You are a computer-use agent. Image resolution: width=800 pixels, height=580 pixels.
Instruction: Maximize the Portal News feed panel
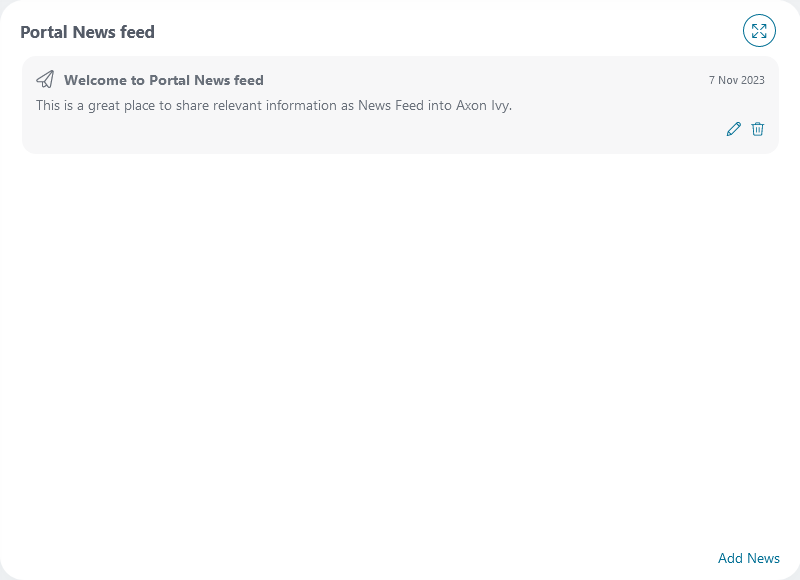760,31
